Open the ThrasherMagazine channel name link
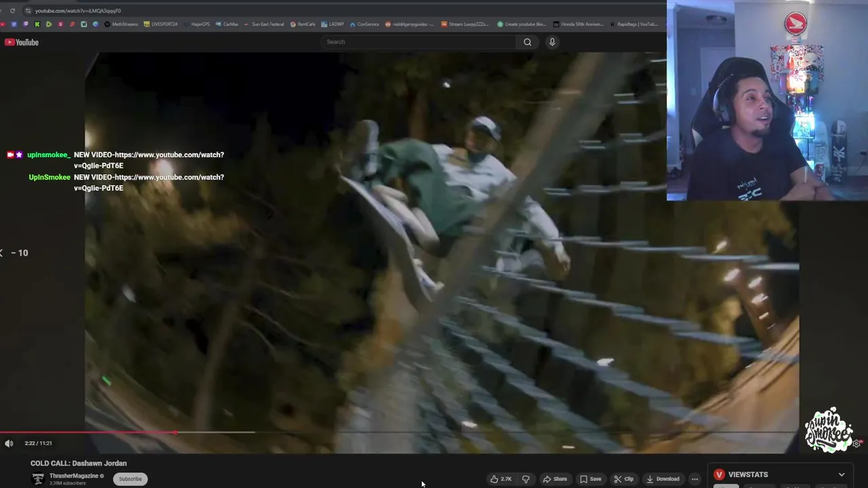 point(74,476)
